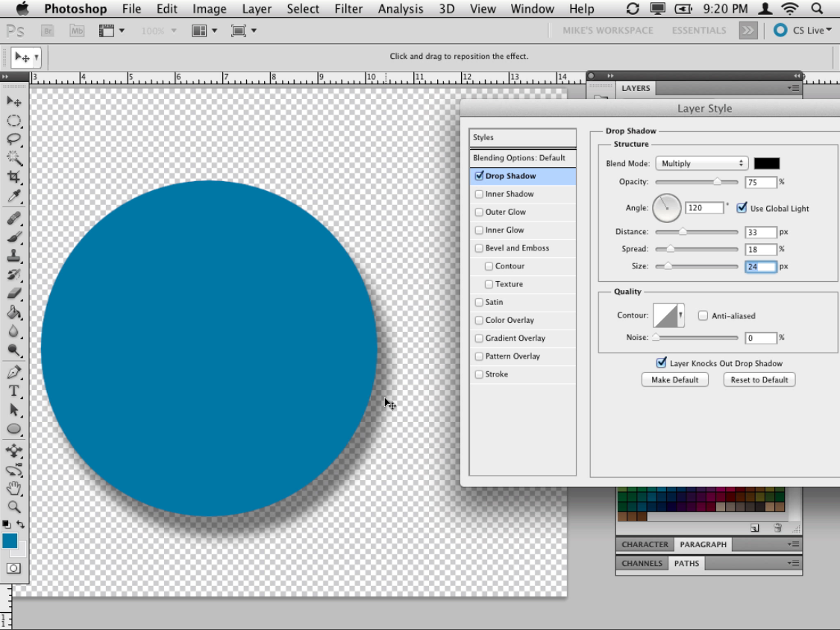Open the Layers panel options menu

coord(794,88)
